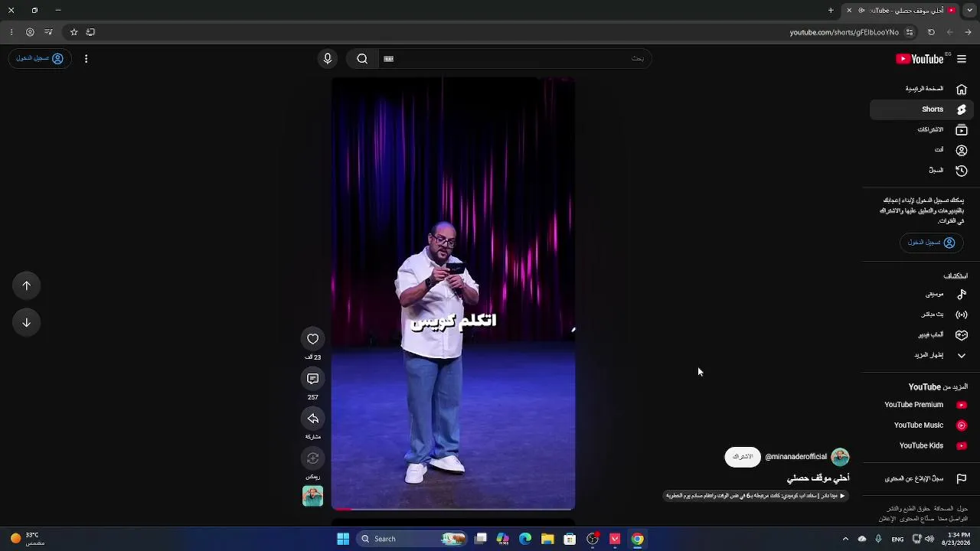The image size is (980, 551).
Task: Toggle the YouTube guide hamburger menu
Action: pyautogui.click(x=962, y=59)
